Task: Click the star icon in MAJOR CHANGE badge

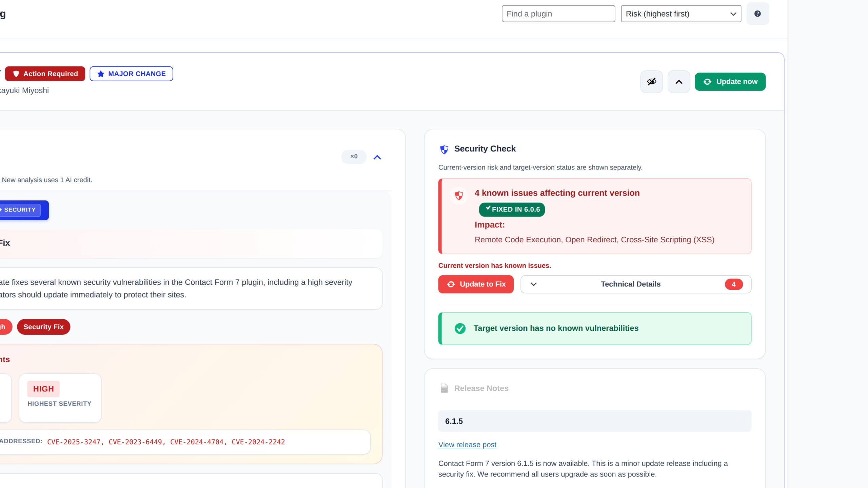Action: click(101, 74)
